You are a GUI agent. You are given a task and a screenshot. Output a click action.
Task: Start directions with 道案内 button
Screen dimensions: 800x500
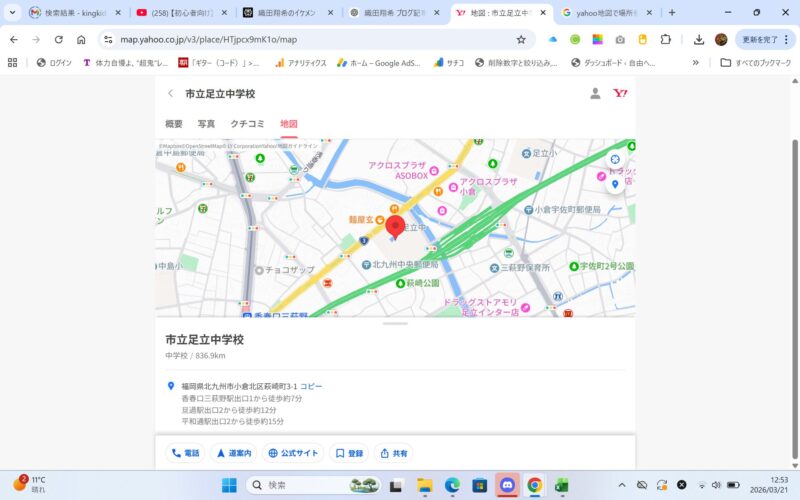[234, 453]
